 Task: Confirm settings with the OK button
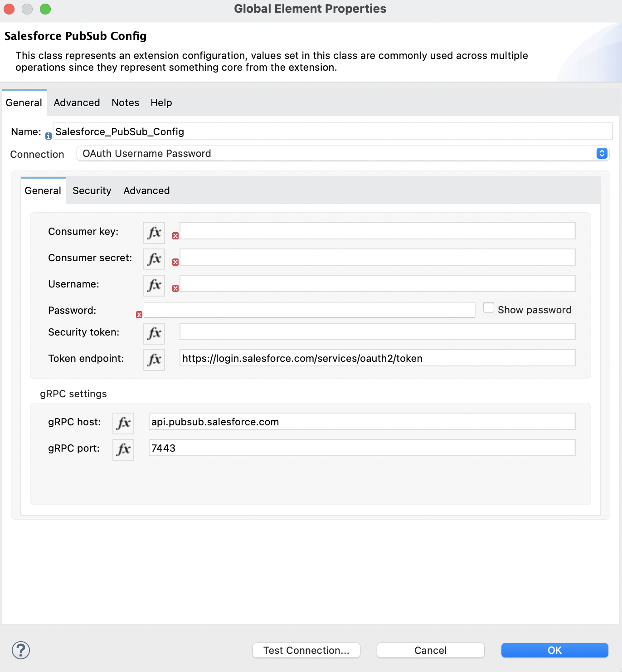pos(554,650)
